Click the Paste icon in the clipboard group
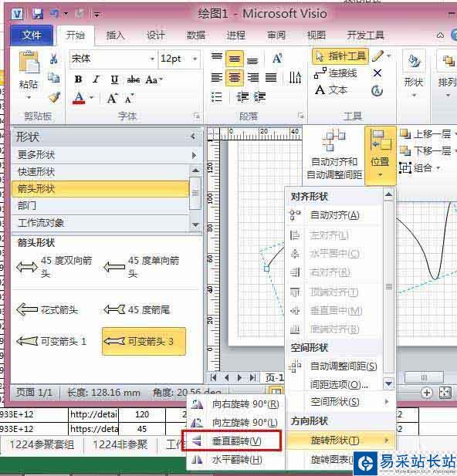 [x=29, y=62]
